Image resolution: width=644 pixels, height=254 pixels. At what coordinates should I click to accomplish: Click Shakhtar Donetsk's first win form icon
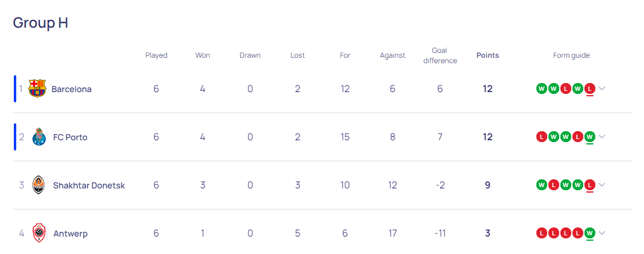541,185
